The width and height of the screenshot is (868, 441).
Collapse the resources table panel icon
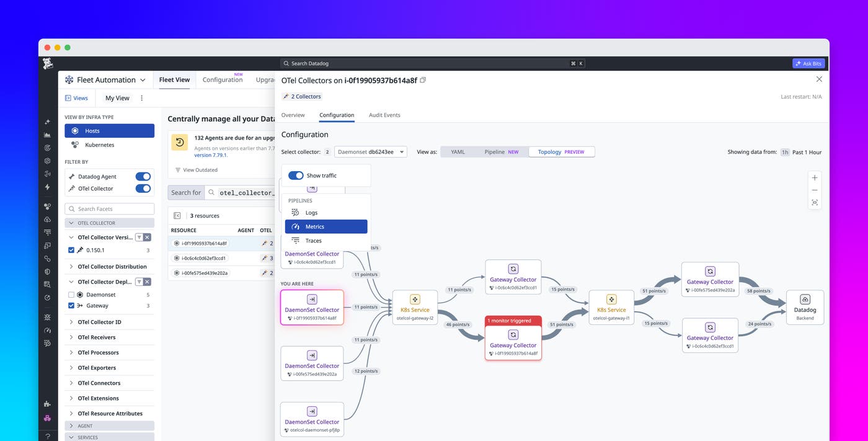point(177,215)
